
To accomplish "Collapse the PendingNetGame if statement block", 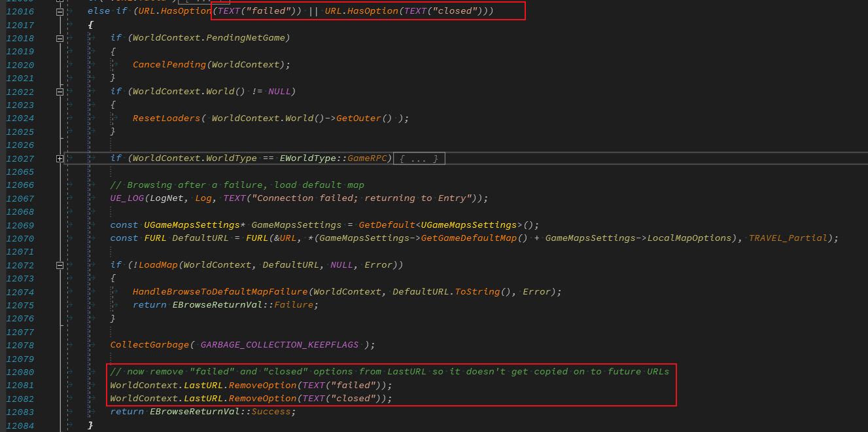I will [60, 37].
